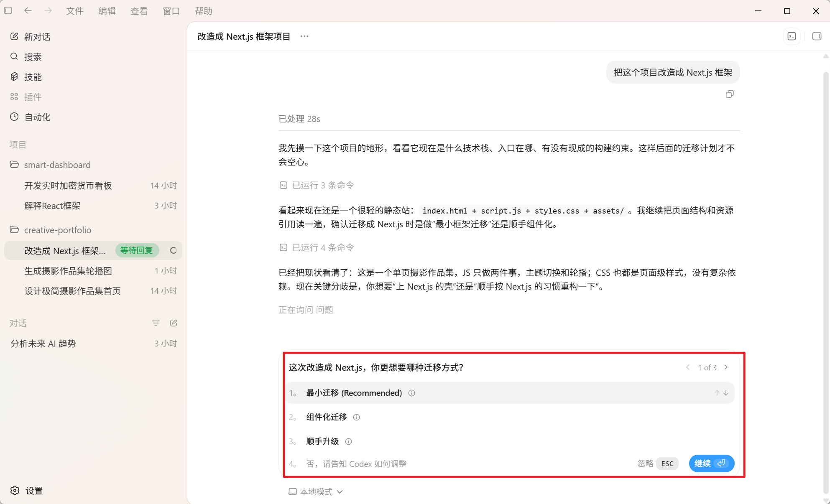The height and width of the screenshot is (504, 830).
Task: Filter conversations with the filter icon
Action: coord(156,323)
